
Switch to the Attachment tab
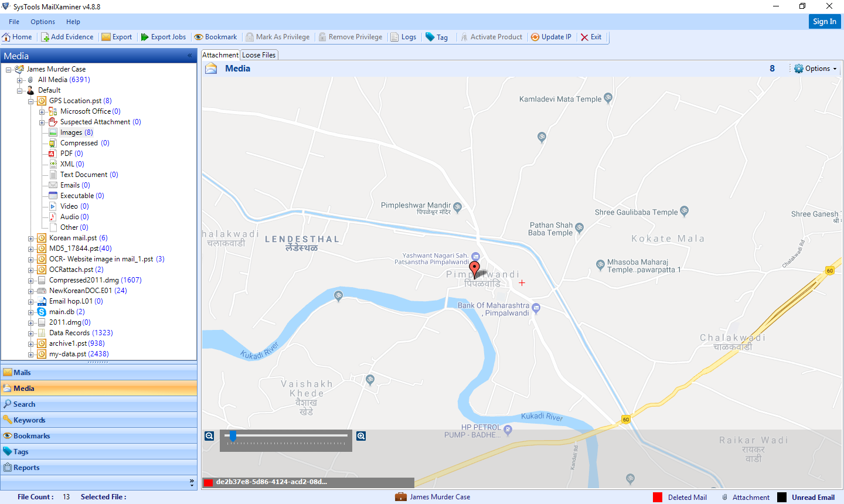(220, 55)
